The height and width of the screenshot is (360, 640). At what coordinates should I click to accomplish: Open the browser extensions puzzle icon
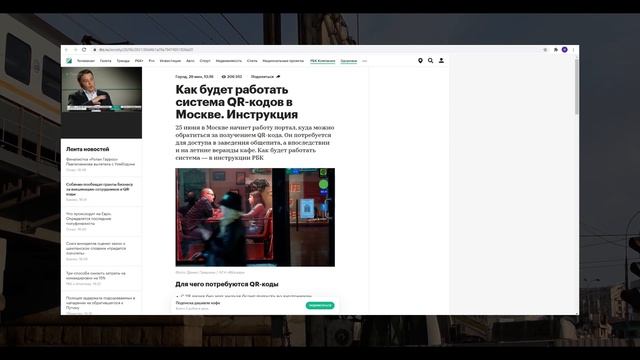click(556, 50)
